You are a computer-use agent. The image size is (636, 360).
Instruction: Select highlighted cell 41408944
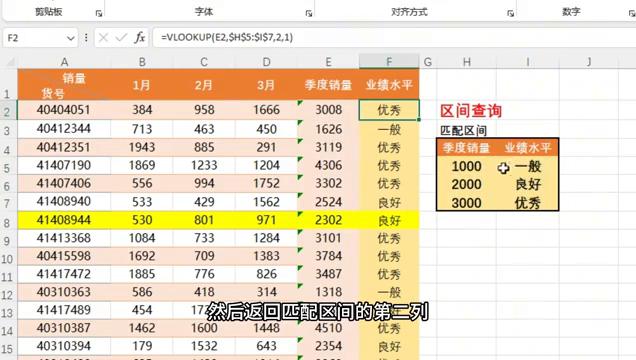(x=64, y=220)
